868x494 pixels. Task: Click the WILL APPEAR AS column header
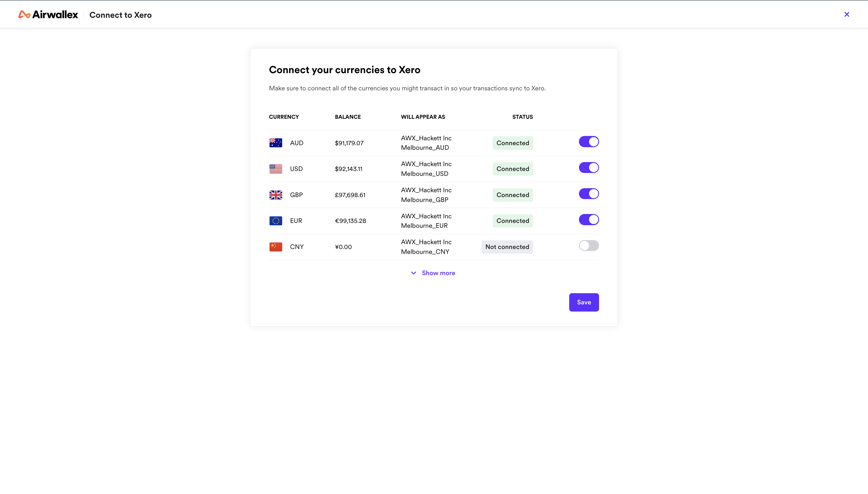coord(423,117)
